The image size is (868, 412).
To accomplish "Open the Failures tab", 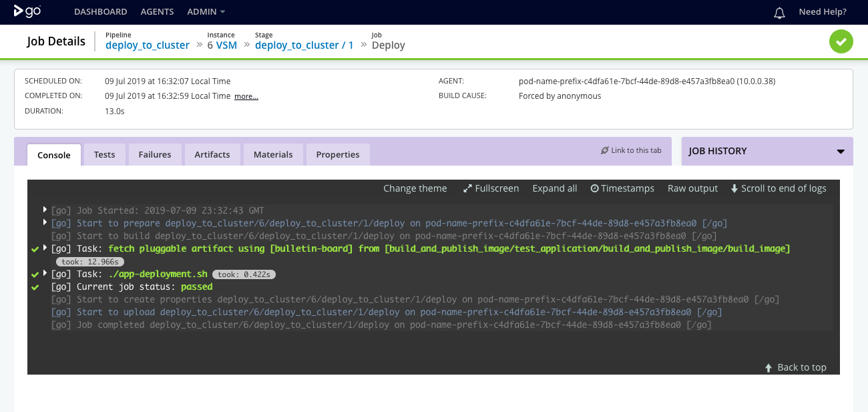I will click(x=155, y=154).
